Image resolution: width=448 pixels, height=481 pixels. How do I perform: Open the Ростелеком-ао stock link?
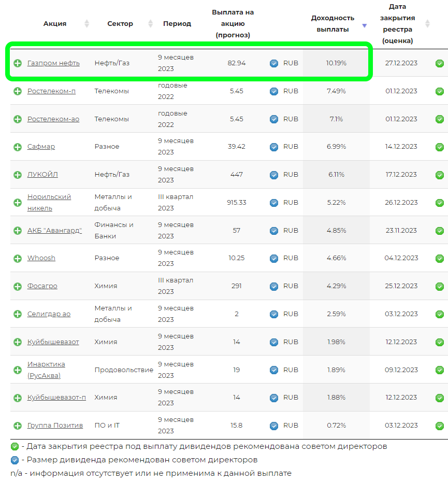click(53, 119)
